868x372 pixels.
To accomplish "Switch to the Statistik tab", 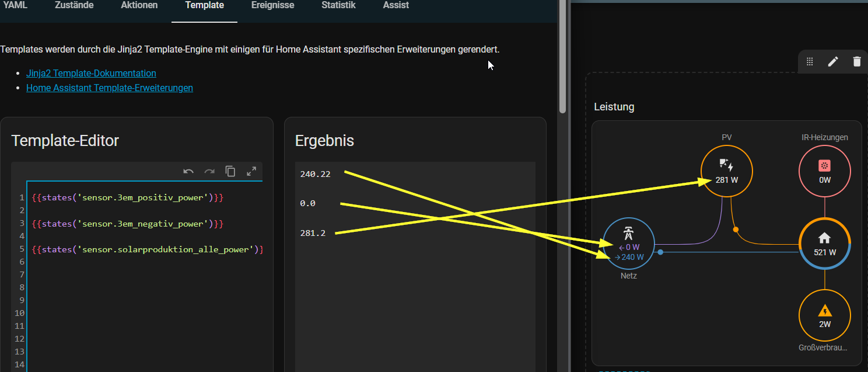I will point(338,5).
